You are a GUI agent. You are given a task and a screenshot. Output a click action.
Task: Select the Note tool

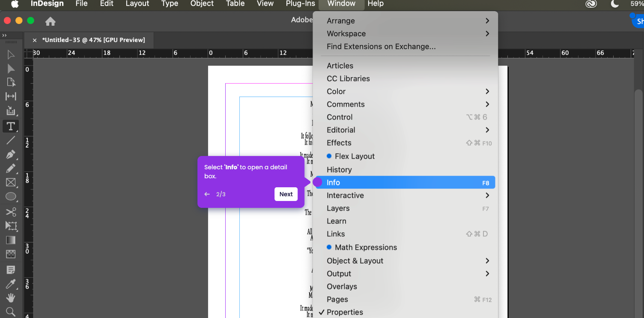pyautogui.click(x=11, y=270)
